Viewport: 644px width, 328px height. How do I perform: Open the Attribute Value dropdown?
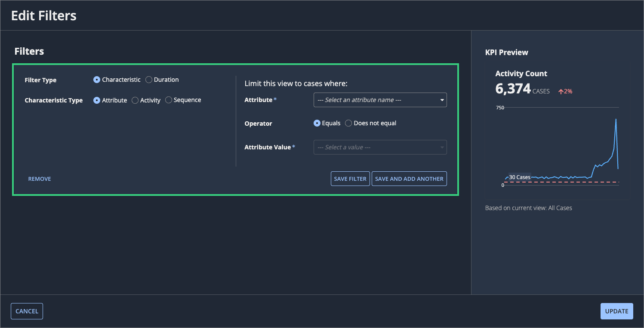pos(380,147)
